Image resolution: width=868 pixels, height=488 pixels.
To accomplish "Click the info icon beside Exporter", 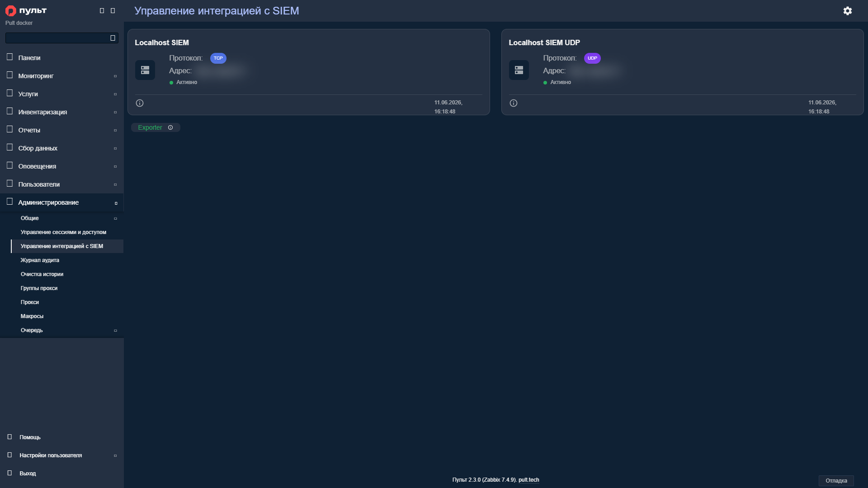I will [x=170, y=127].
